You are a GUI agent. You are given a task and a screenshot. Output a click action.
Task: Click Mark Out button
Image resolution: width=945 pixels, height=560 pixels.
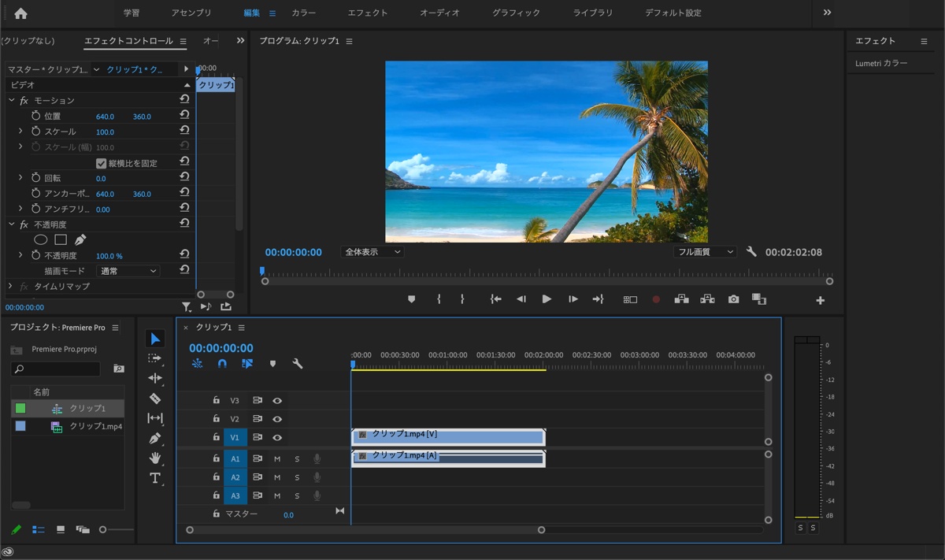coord(462,299)
